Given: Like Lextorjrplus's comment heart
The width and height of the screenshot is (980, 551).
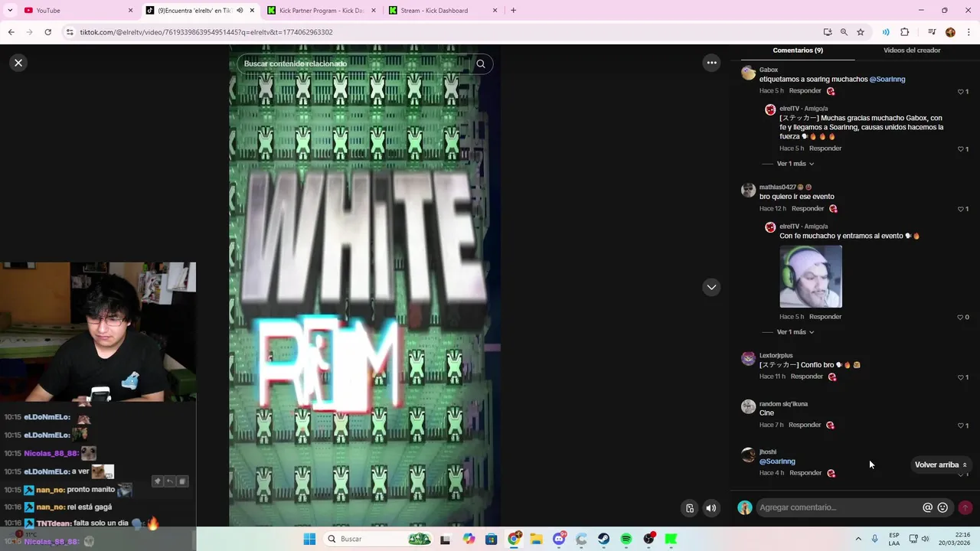Looking at the screenshot, I should [962, 377].
